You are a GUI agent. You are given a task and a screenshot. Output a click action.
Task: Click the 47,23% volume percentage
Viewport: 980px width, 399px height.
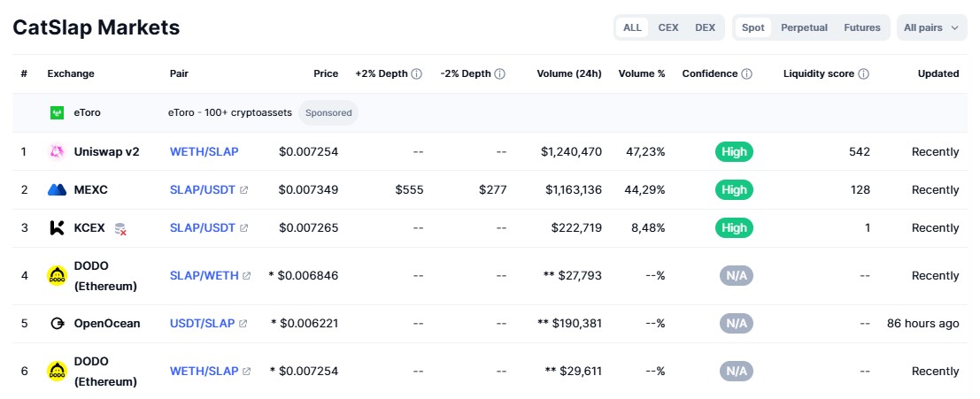(x=645, y=152)
